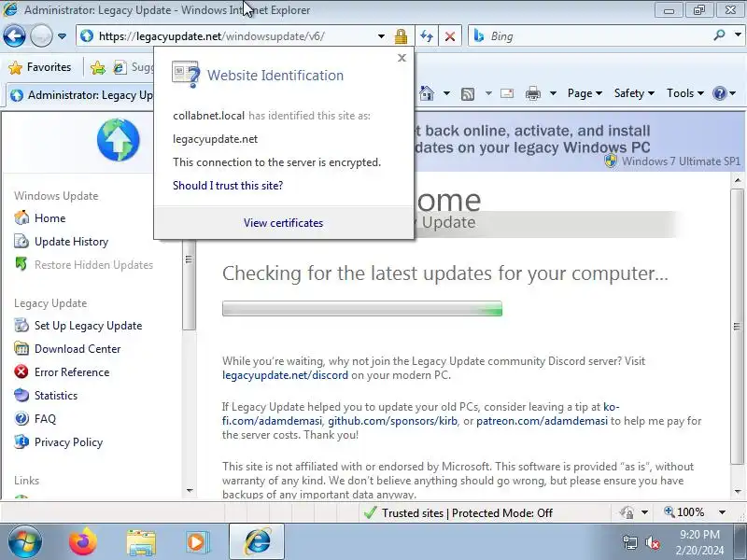Open the Statistics link
The image size is (747, 560).
[56, 396]
